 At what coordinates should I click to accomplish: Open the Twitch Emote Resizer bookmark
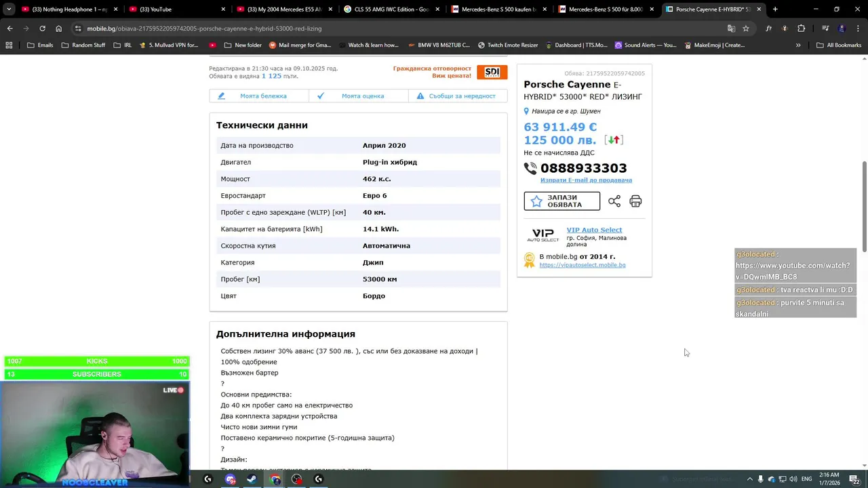tap(508, 45)
